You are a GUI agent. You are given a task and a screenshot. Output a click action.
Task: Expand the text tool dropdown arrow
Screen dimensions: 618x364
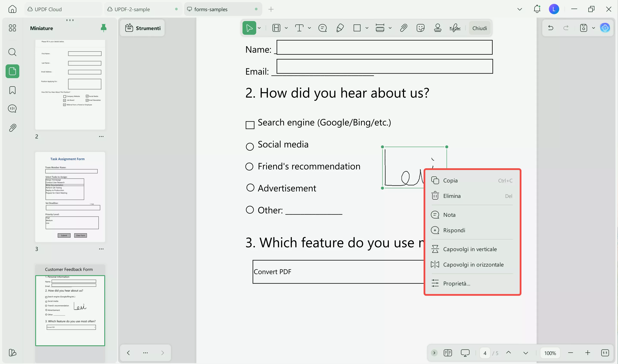tap(309, 28)
